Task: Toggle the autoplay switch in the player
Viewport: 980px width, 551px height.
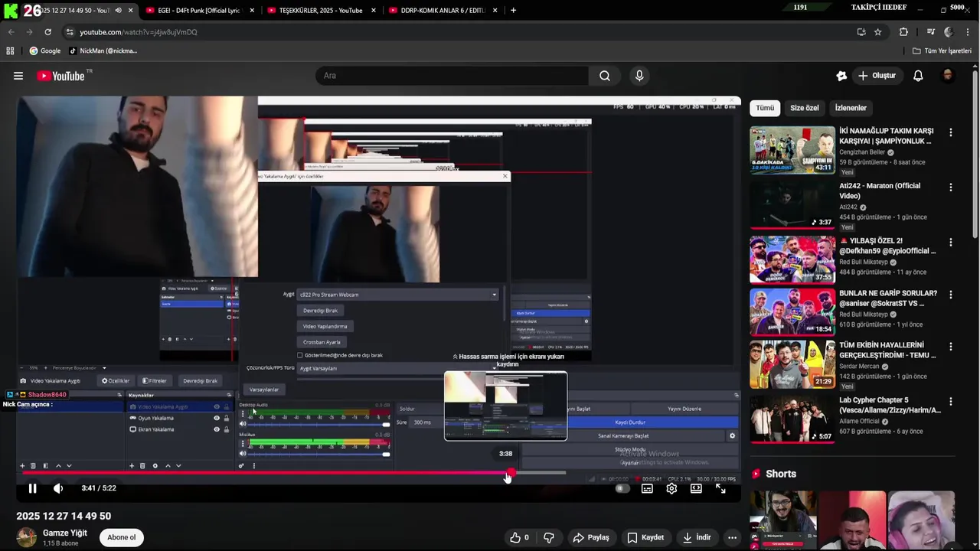Action: (x=622, y=488)
